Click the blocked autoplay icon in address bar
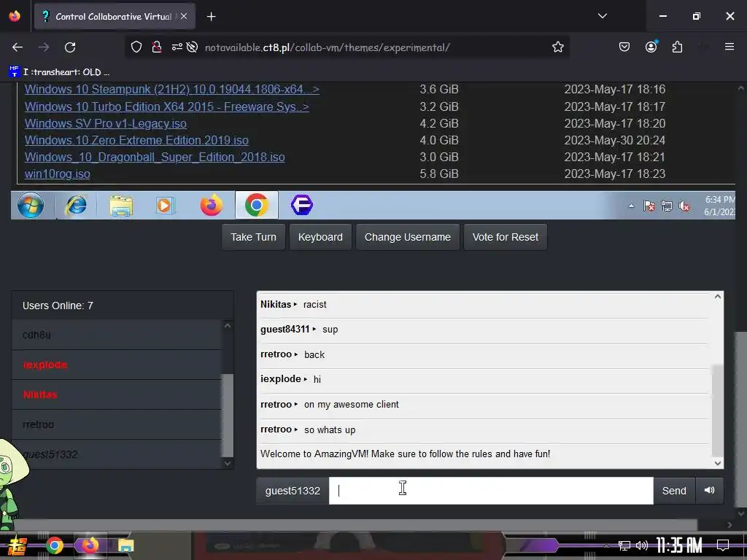 tap(192, 47)
